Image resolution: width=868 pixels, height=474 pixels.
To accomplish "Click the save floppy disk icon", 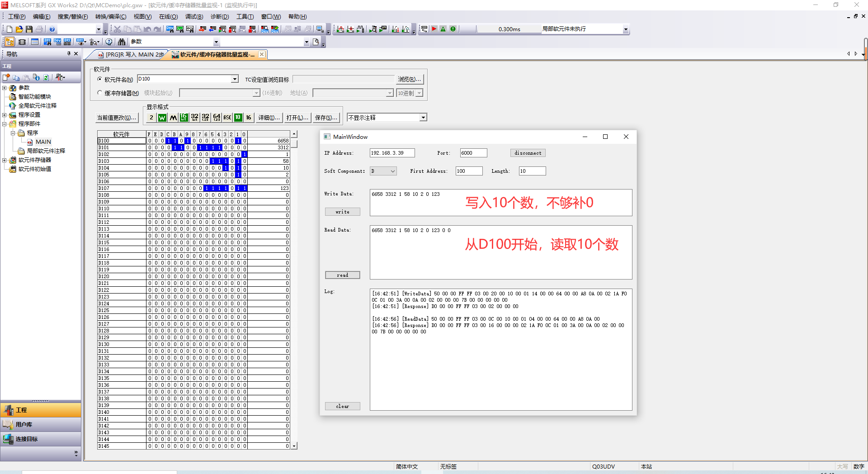I will pyautogui.click(x=29, y=29).
